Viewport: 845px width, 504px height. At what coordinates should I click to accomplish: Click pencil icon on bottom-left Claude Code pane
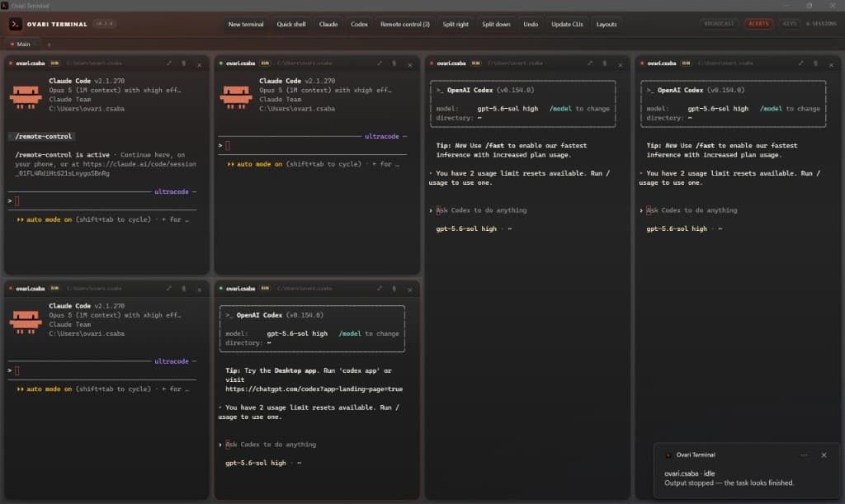[x=168, y=289]
